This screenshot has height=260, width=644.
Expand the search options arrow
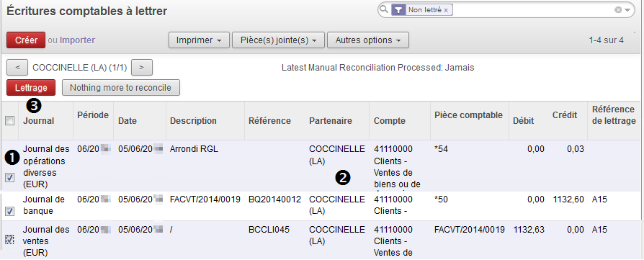(627, 10)
